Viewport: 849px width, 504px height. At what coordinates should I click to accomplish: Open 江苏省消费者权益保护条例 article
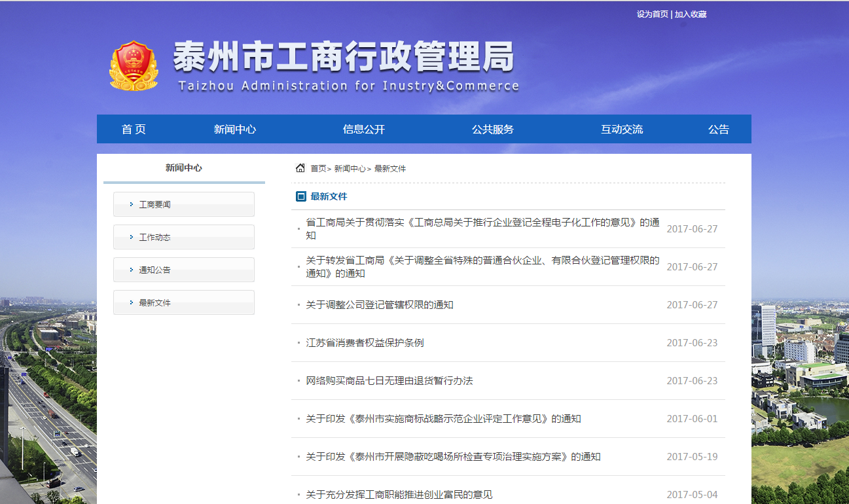(365, 343)
